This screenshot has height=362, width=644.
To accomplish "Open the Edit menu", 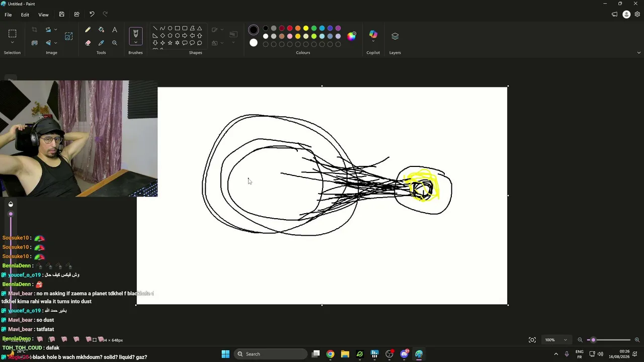I will 25,15.
